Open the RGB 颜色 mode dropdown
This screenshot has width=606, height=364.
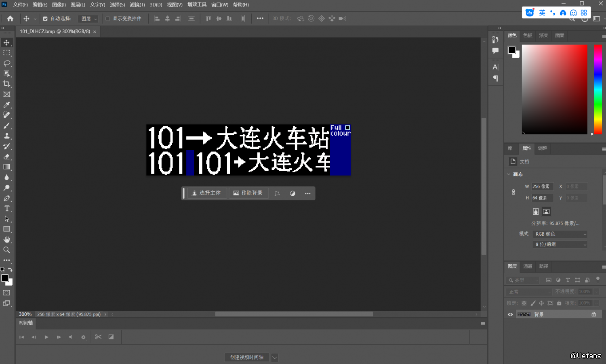pyautogui.click(x=560, y=234)
